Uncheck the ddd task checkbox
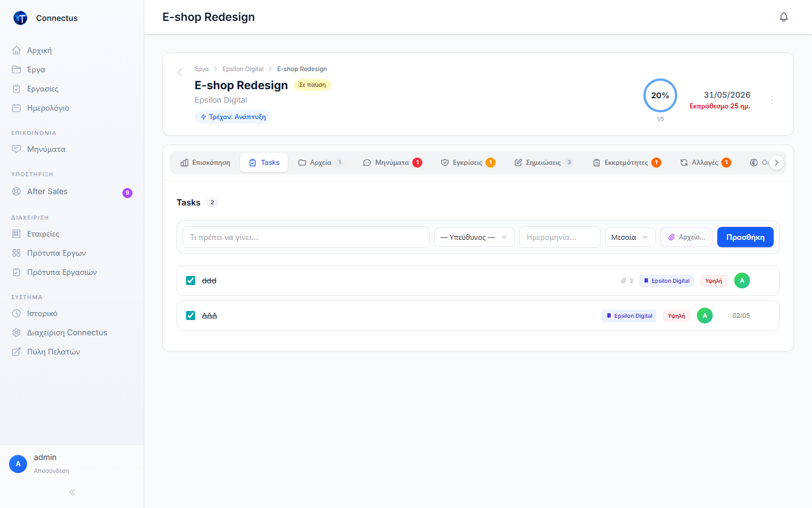The height and width of the screenshot is (508, 812). (191, 281)
